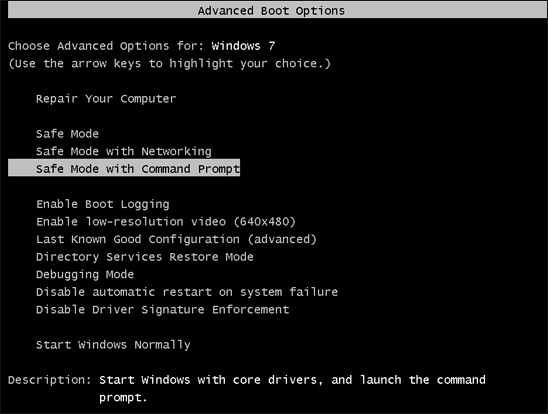Viewport: 548px width, 414px height.
Task: Select Disable automatic restart on system failure
Action: [187, 292]
